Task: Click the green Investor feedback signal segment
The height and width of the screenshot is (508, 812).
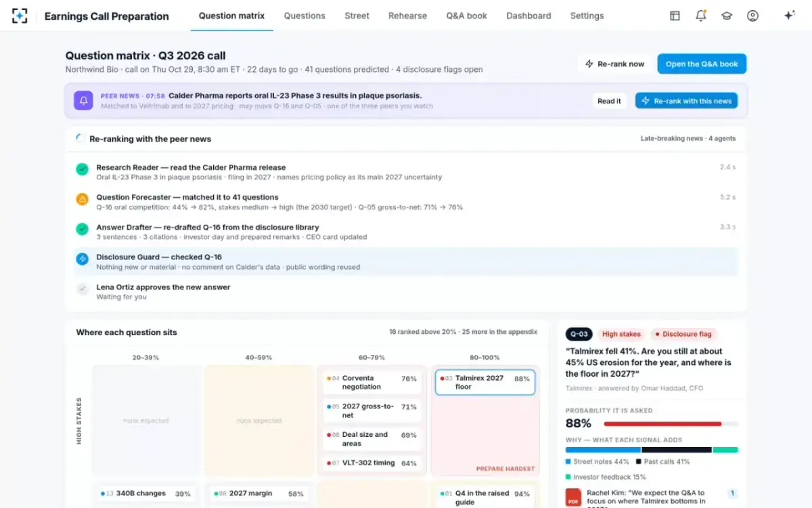Action: (x=725, y=450)
